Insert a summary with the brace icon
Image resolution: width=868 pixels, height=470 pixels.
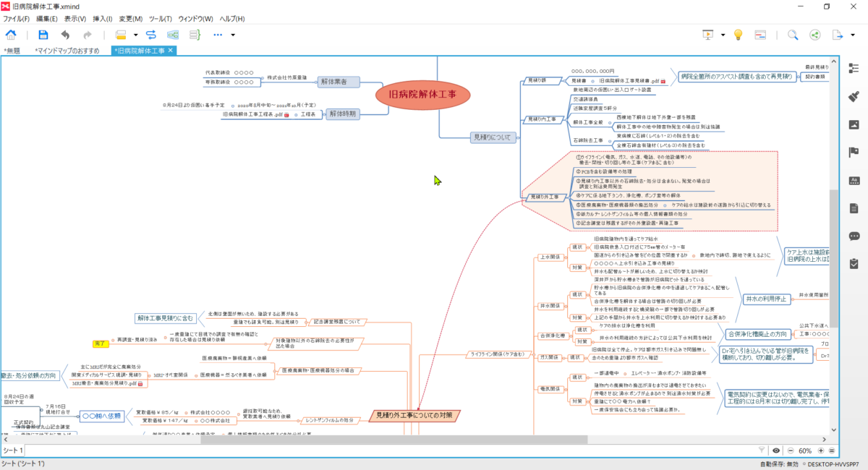[195, 35]
